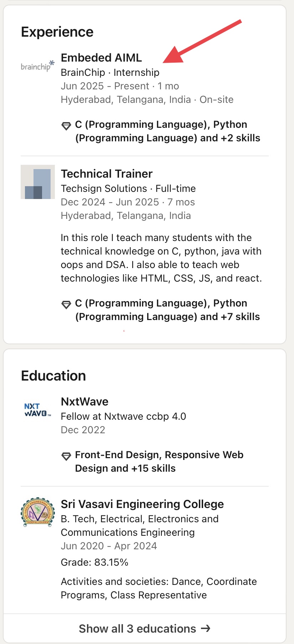Image resolution: width=294 pixels, height=644 pixels.
Task: Open Sri Vasavi Engineering College entry
Action: (142, 504)
